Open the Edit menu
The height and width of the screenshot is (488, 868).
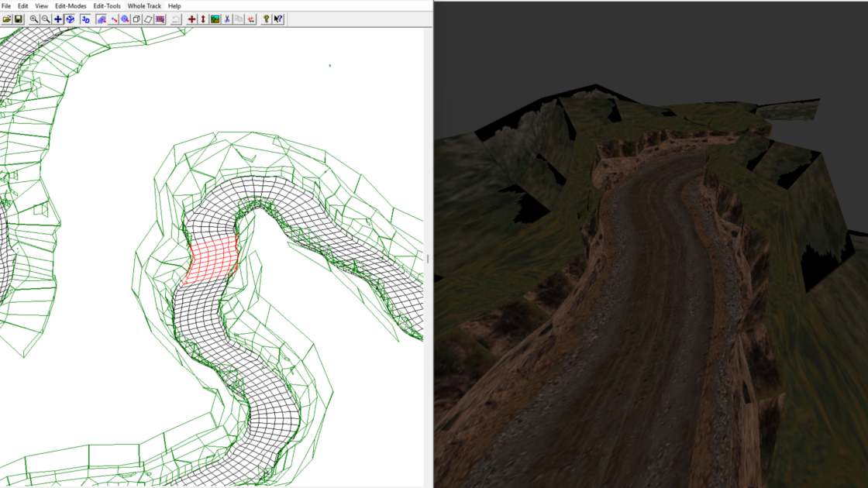(x=22, y=6)
